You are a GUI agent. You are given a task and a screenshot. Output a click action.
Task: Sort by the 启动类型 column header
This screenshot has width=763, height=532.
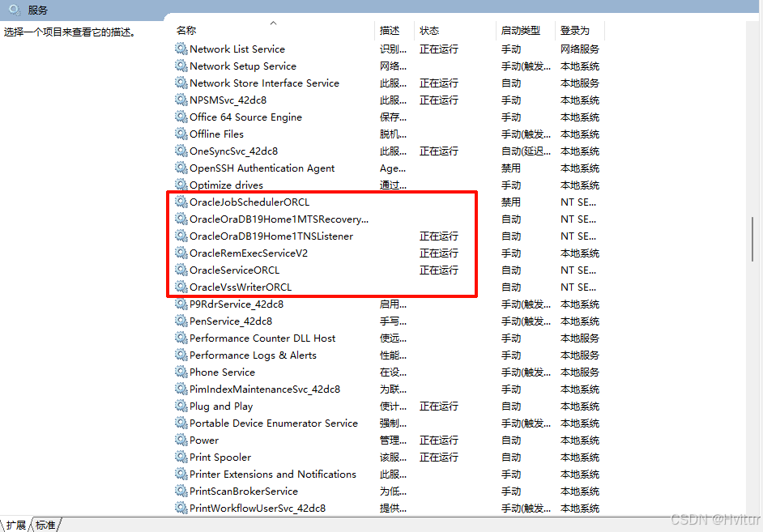(x=521, y=30)
